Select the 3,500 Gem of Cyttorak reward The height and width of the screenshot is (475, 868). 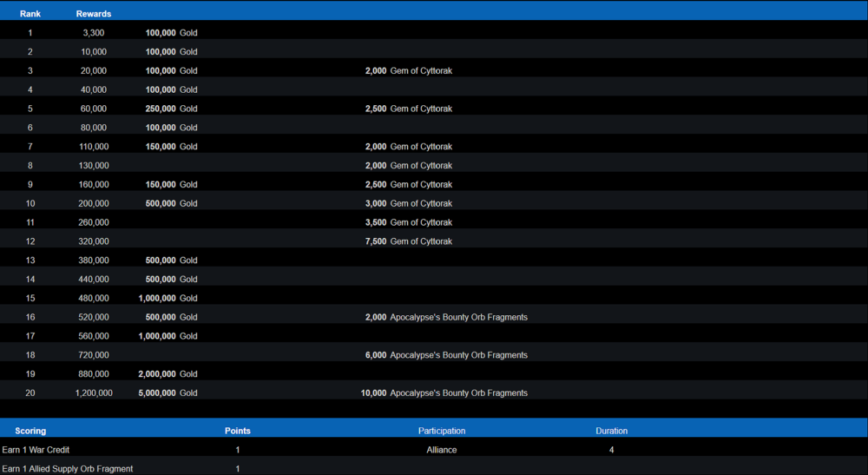tap(409, 222)
